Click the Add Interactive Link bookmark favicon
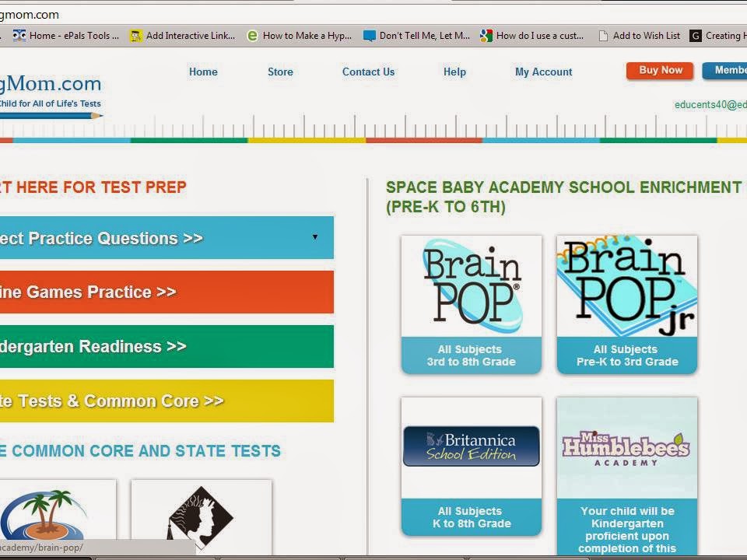 [x=135, y=36]
